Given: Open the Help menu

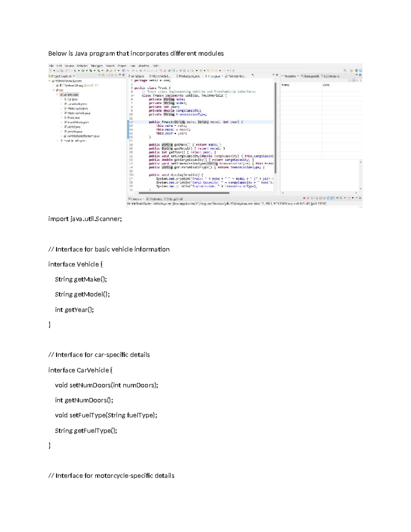Looking at the screenshot, I should (x=156, y=66).
